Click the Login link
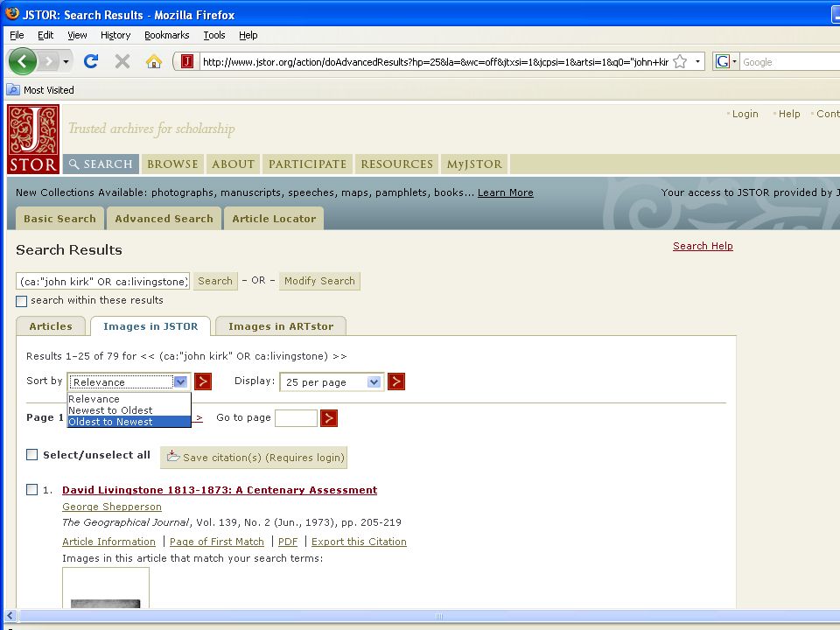The height and width of the screenshot is (630, 840). tap(745, 114)
